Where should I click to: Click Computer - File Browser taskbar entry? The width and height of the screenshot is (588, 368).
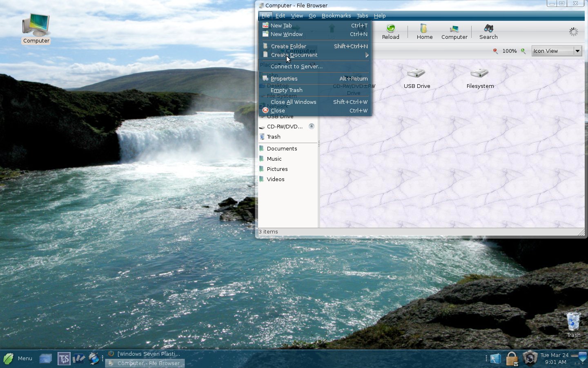coord(145,363)
